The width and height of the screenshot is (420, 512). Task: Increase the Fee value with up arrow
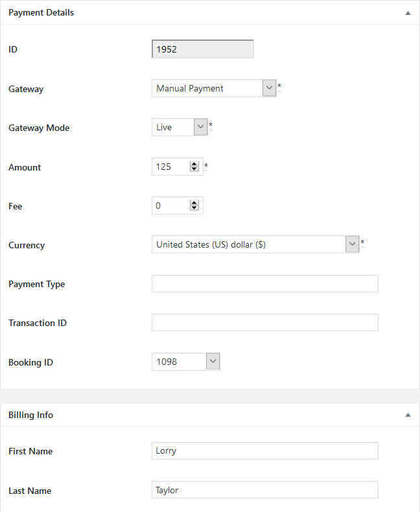(194, 203)
